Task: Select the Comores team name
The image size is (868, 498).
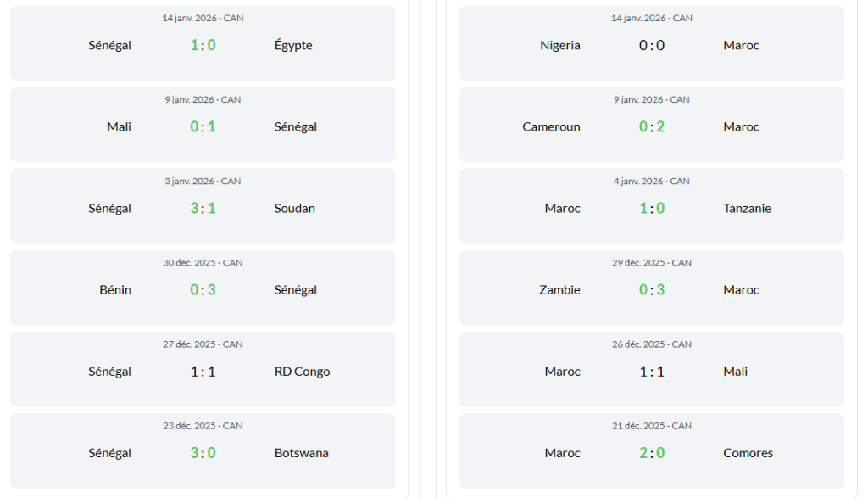Action: tap(748, 452)
